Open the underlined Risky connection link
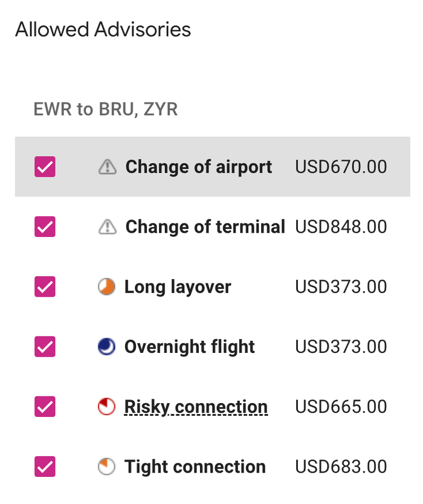This screenshot has width=423, height=504. pos(196,407)
